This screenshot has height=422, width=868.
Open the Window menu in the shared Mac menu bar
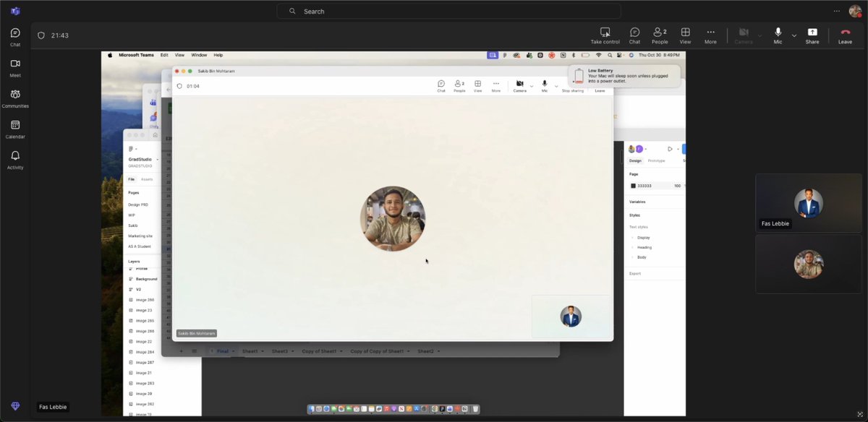(199, 55)
